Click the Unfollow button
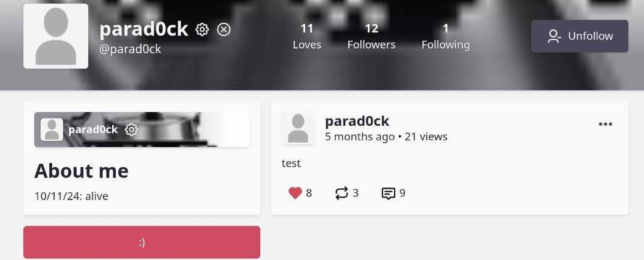This screenshot has height=260, width=644. 579,36
